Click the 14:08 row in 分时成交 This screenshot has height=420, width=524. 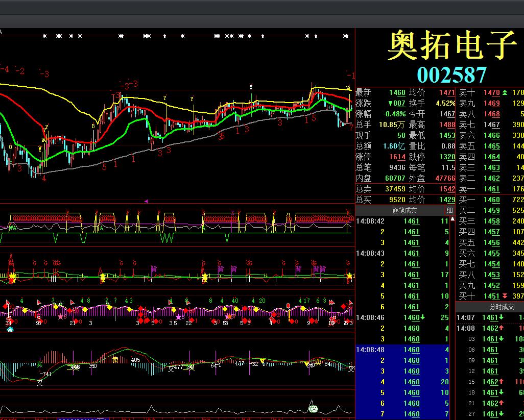(490, 328)
